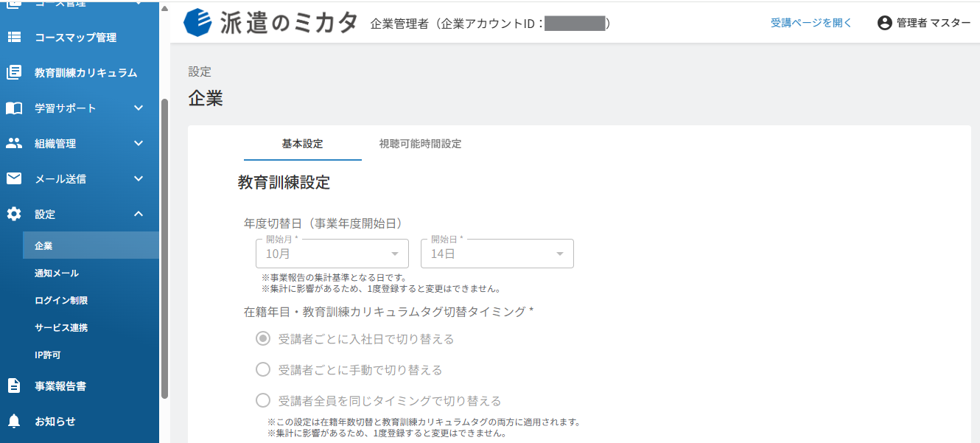This screenshot has width=980, height=443.
Task: Click the 教育訓練カリキュラム library icon
Action: click(13, 73)
